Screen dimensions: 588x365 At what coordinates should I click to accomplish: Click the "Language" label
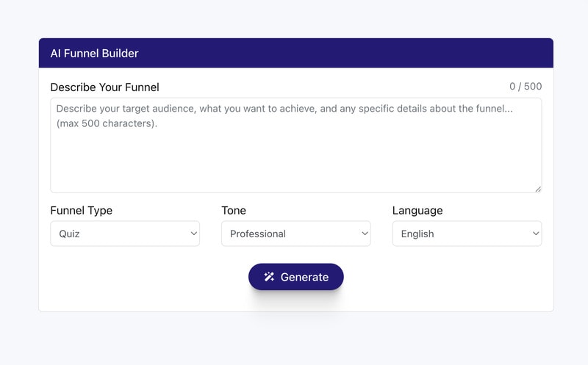pos(417,211)
